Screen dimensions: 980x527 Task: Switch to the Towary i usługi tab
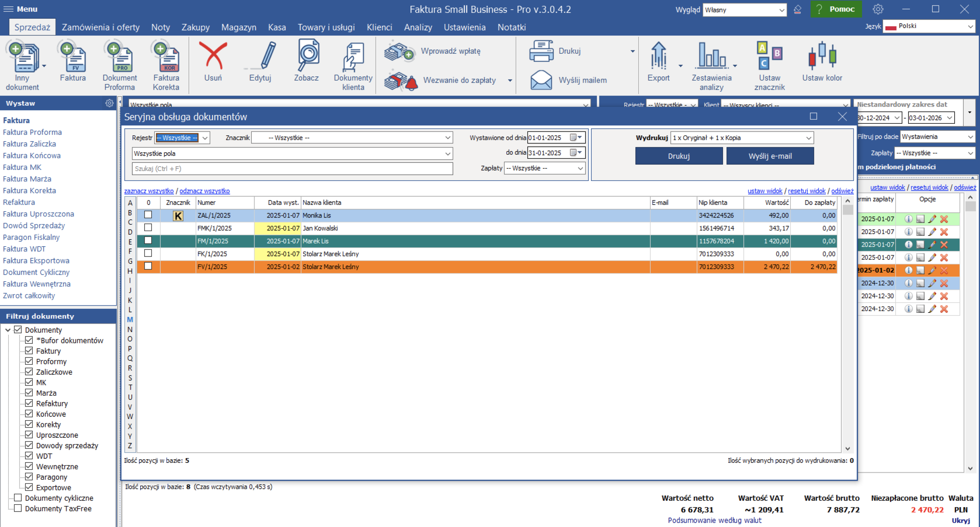[x=326, y=28]
